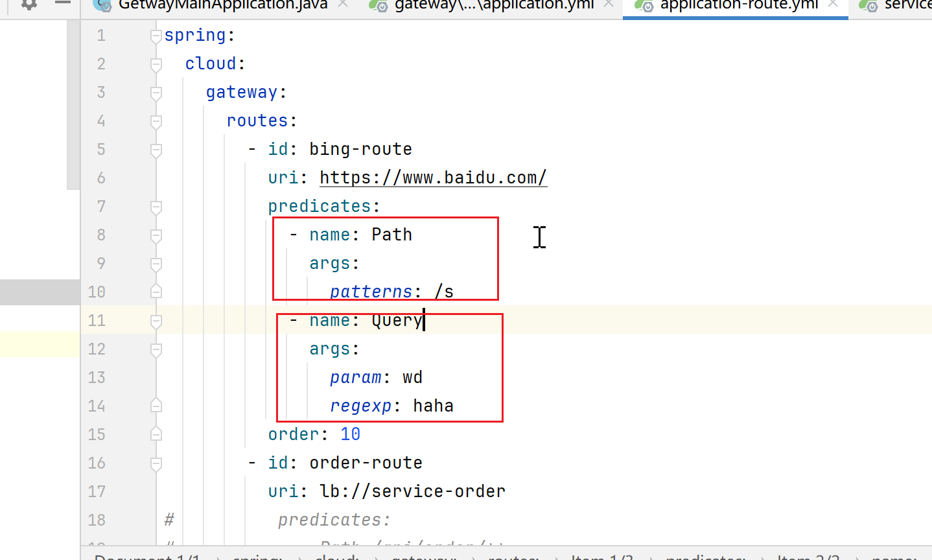Click the '/s' patterns value

(x=445, y=292)
